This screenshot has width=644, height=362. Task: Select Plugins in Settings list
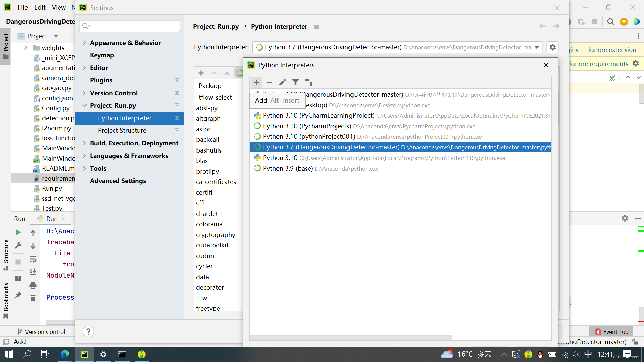point(101,80)
